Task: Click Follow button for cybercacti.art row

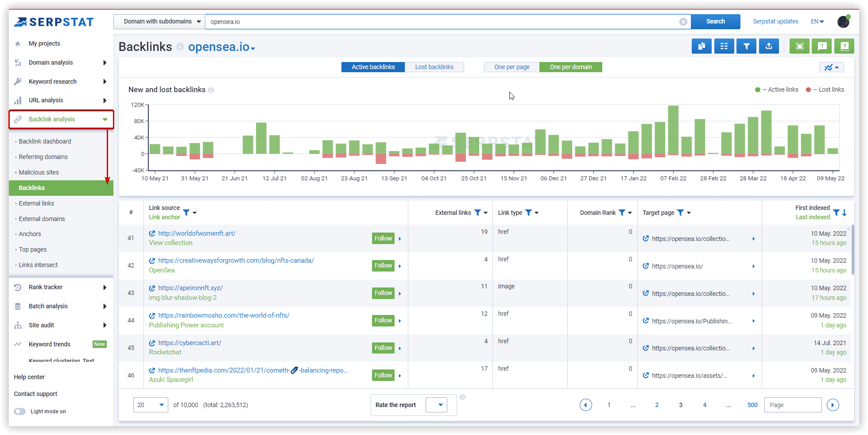Action: click(x=383, y=348)
